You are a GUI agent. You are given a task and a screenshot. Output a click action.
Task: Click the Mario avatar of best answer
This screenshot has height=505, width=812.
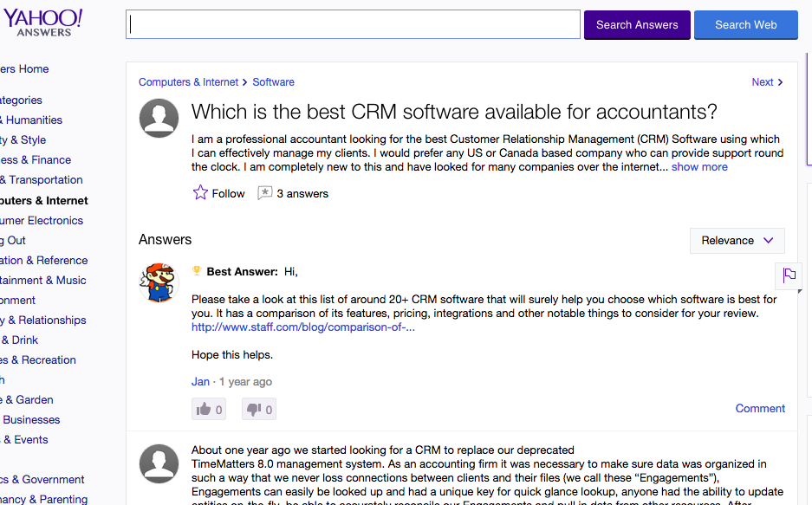(159, 282)
